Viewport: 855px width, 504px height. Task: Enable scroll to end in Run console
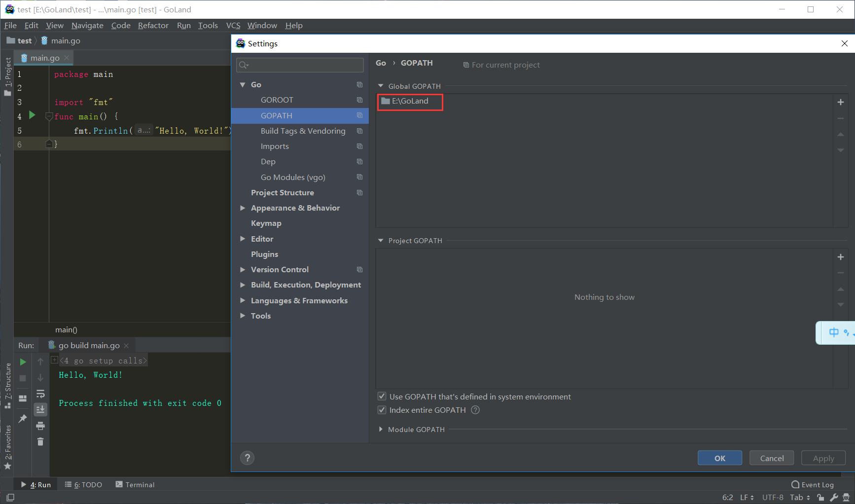40,409
